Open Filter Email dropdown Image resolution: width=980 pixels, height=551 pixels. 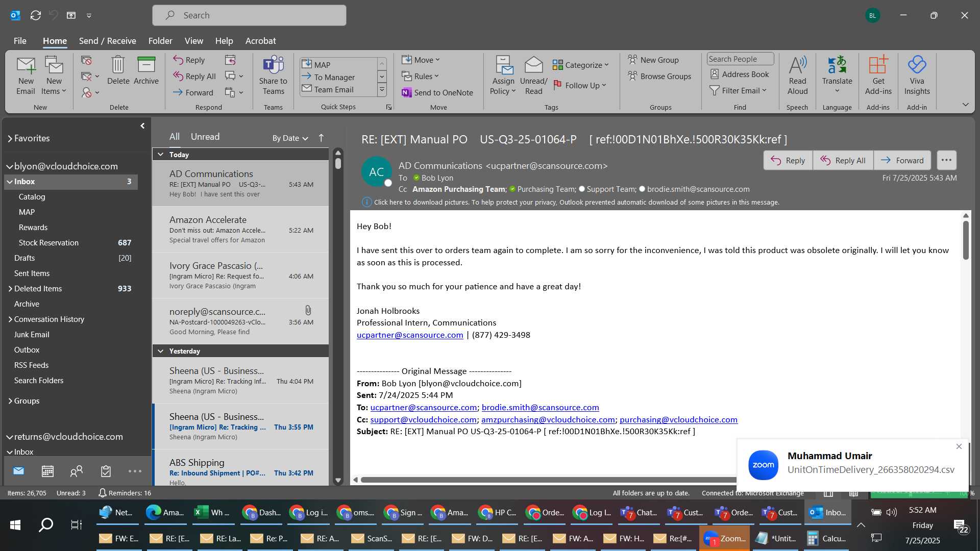739,90
